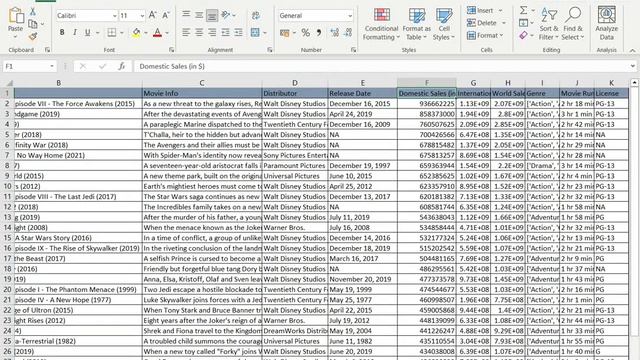This screenshot has width=640, height=360.
Task: Open Analyze Data
Action: [x=607, y=23]
